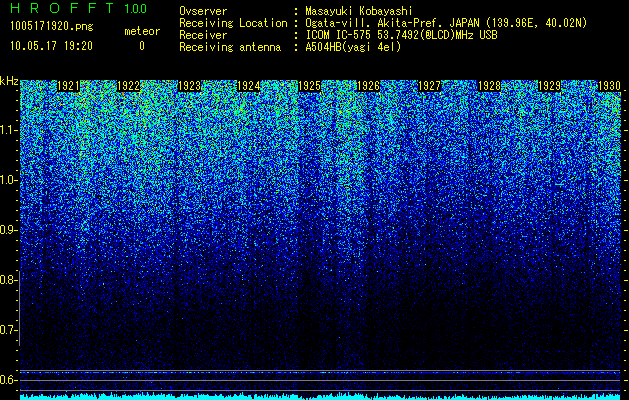Click the ICOM IC-575 receiver frequency text
Image resolution: width=629 pixels, height=400 pixels.
401,35
